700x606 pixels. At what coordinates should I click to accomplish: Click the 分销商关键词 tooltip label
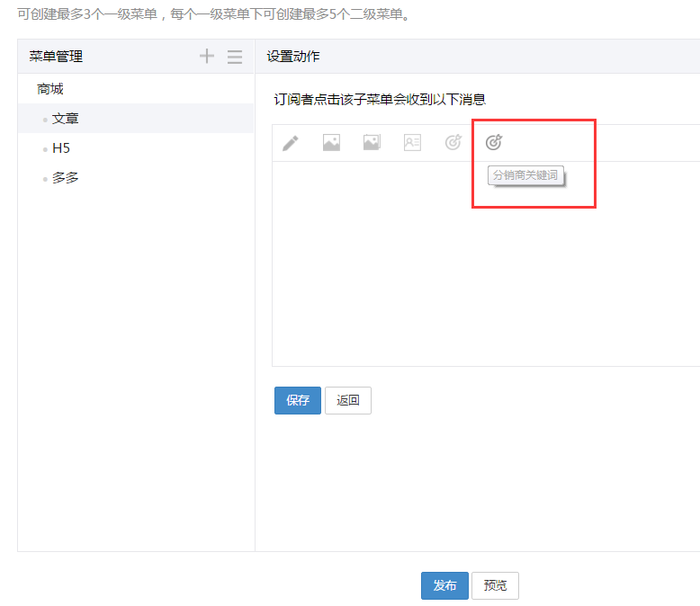pos(525,175)
